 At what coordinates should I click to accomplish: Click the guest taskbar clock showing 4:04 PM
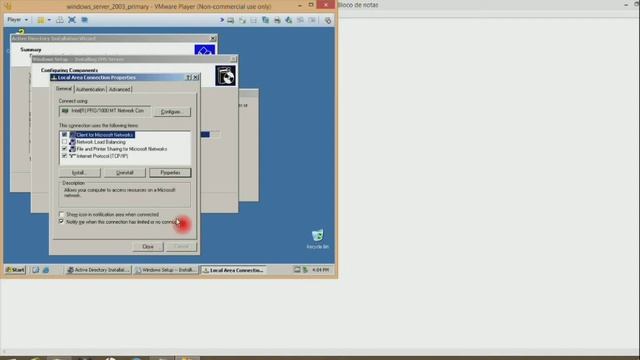coord(320,270)
